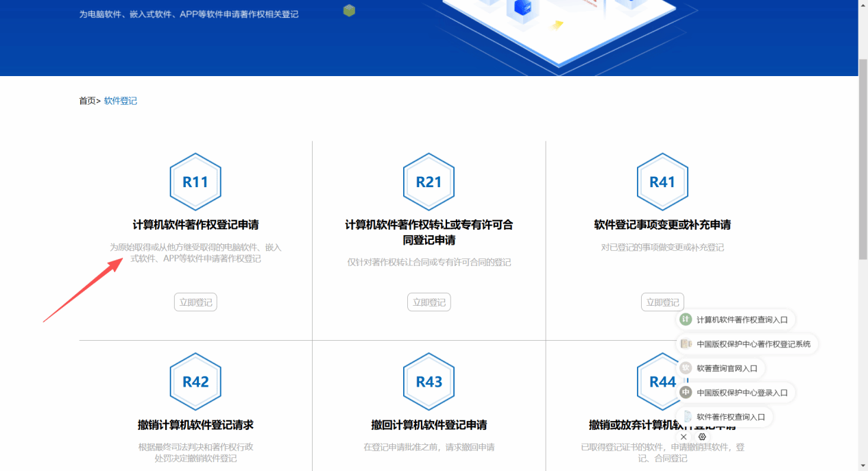
Task: Click 立即登记 under 软件登记事项变更或补充申请
Action: (662, 302)
